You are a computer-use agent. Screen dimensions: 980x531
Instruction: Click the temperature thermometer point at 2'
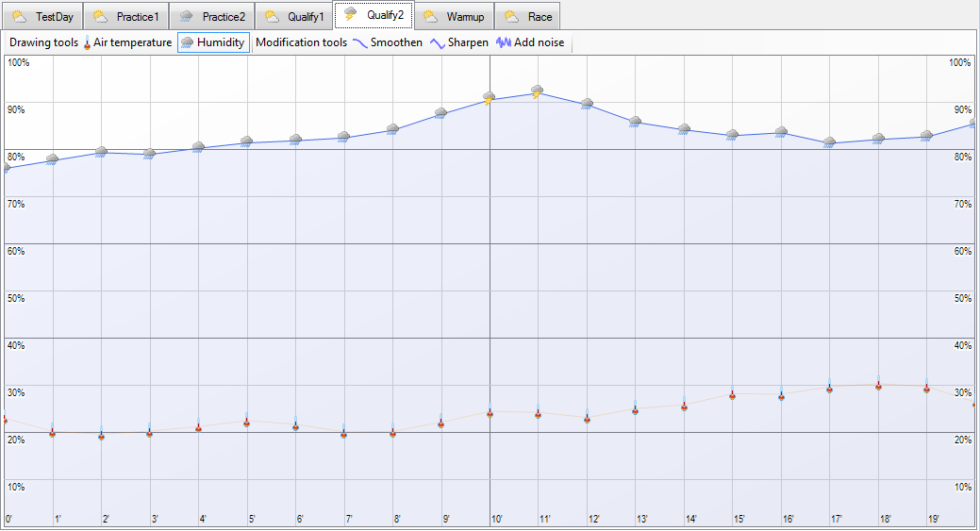(x=101, y=433)
